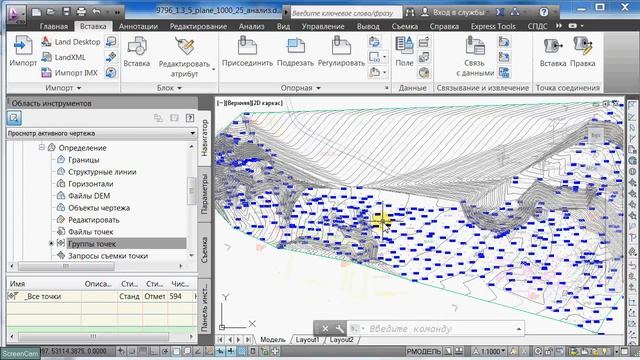Select the Подрезать tool
The width and height of the screenshot is (640, 360).
point(295,51)
